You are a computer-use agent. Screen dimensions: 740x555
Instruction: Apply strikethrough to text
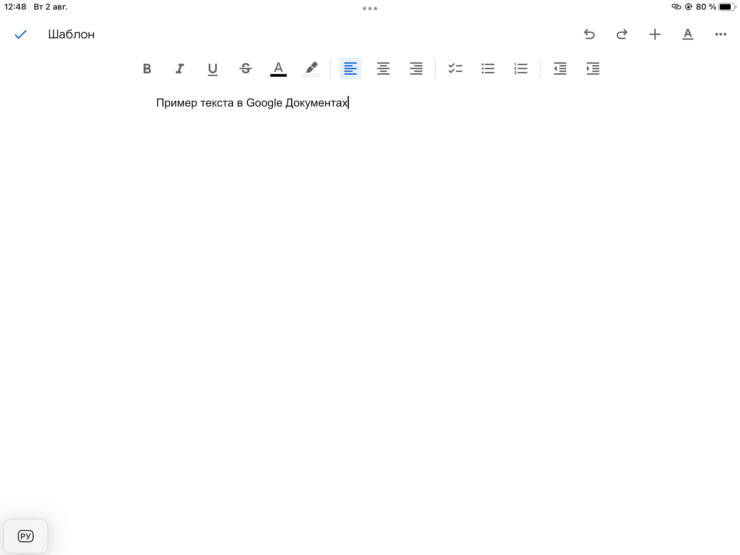click(245, 69)
